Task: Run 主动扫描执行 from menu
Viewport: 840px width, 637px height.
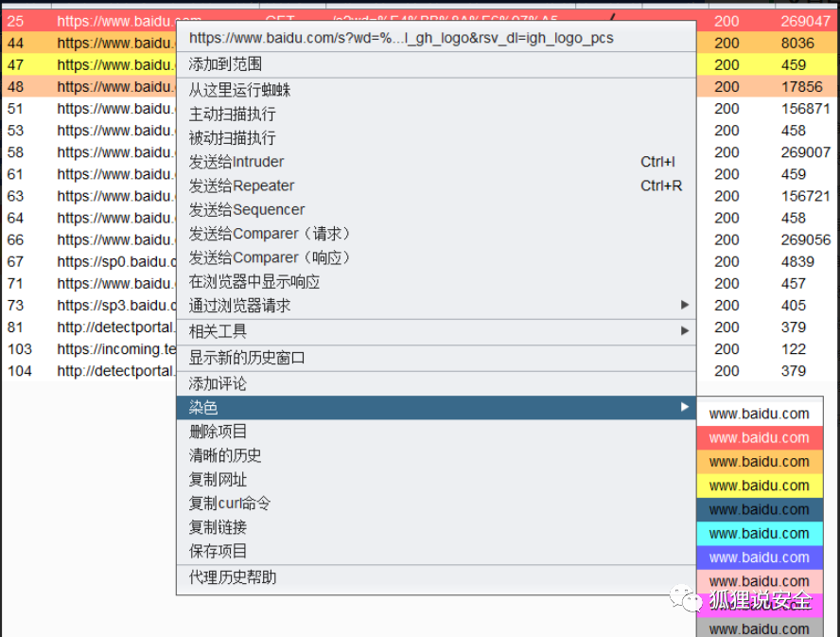Action: (x=436, y=114)
